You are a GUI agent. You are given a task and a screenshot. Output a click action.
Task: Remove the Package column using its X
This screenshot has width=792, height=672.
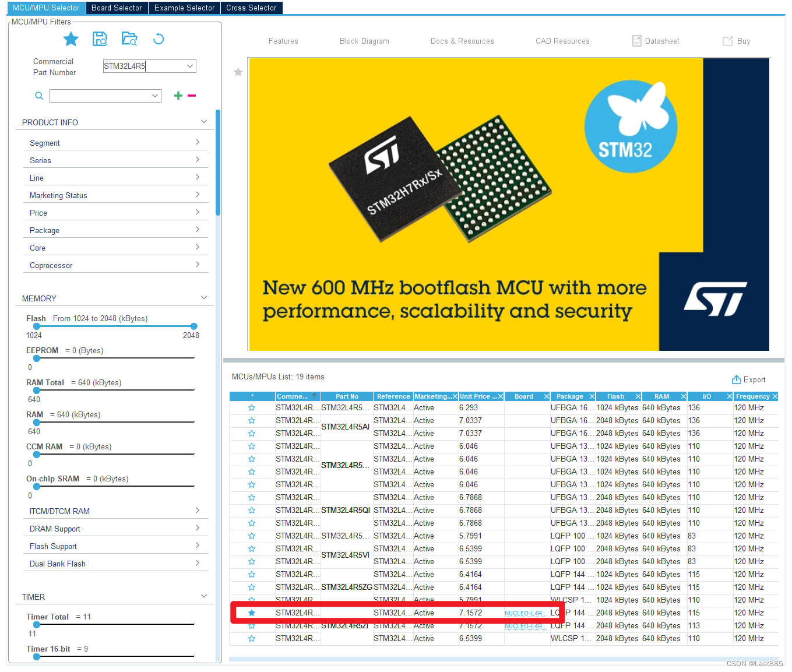point(592,396)
